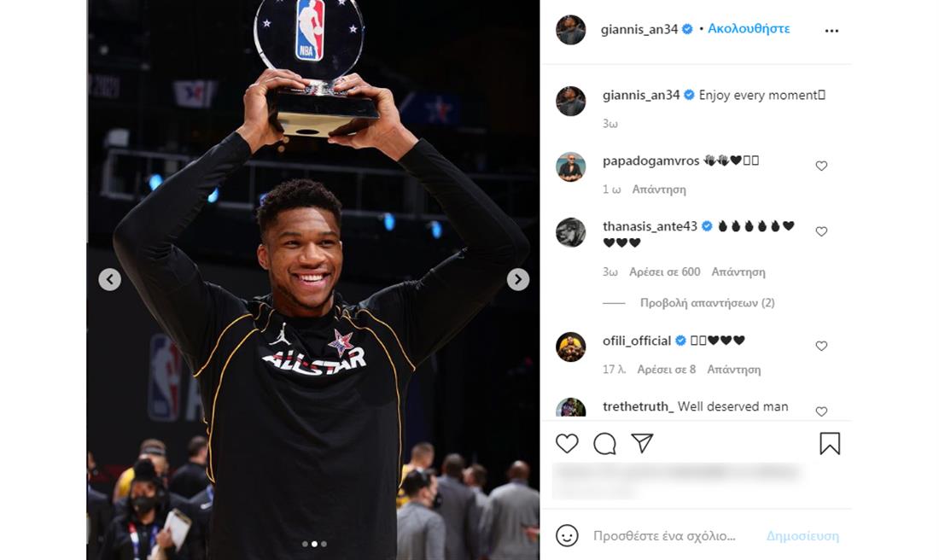Open giannis_an34 header profile picture
Screen dimensions: 939x560
pyautogui.click(x=571, y=30)
